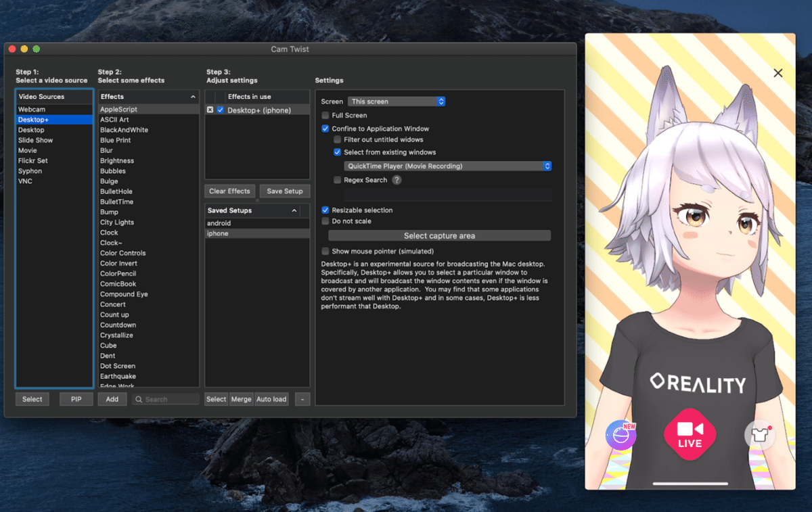Image resolution: width=812 pixels, height=512 pixels.
Task: Open the avatar outfit t-shirt icon
Action: coord(759,436)
